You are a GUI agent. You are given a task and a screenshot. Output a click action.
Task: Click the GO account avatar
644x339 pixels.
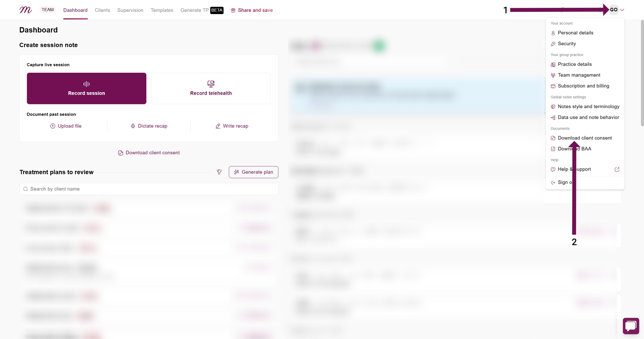614,10
